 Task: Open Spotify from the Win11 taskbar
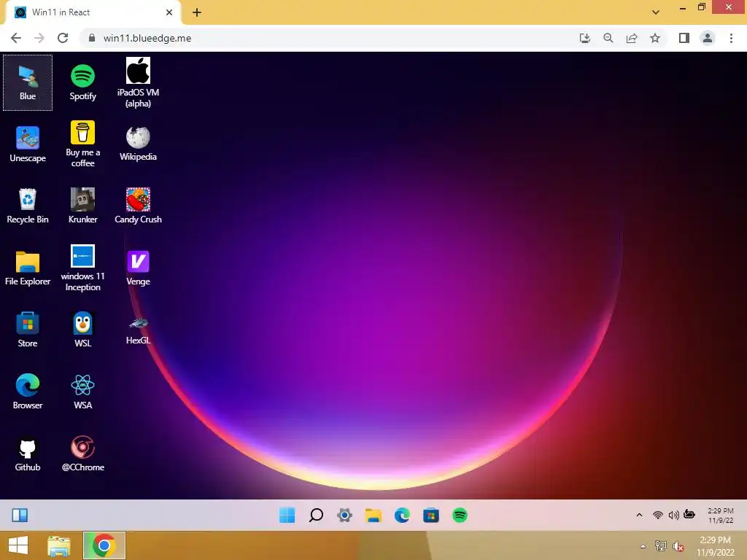[x=460, y=516]
